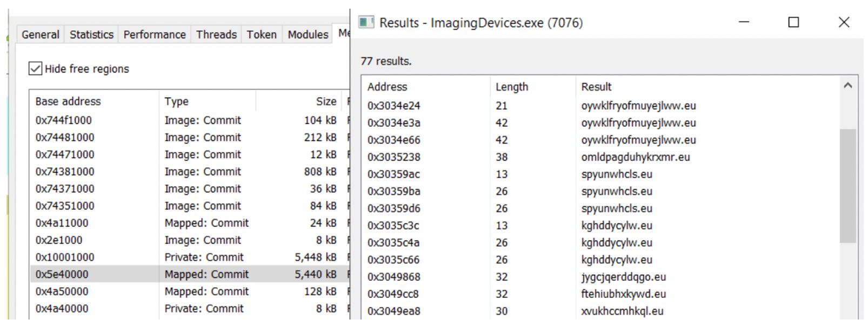Screen dimensions: 868x326
Task: Maximize the Results window
Action: (793, 22)
